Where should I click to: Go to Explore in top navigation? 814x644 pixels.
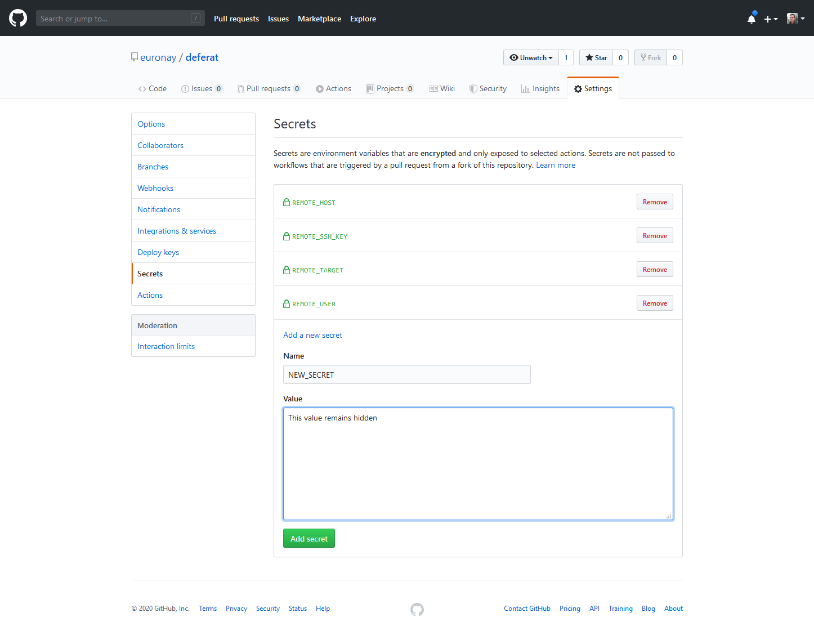click(x=363, y=19)
